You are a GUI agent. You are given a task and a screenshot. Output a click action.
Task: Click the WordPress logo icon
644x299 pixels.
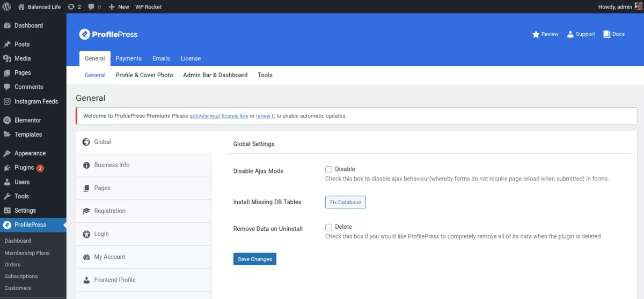[7, 7]
